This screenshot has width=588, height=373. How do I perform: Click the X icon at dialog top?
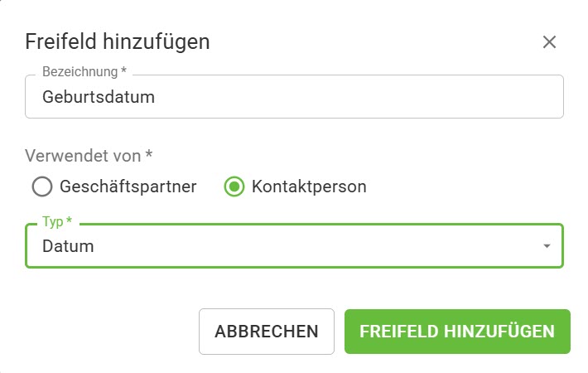pos(549,42)
